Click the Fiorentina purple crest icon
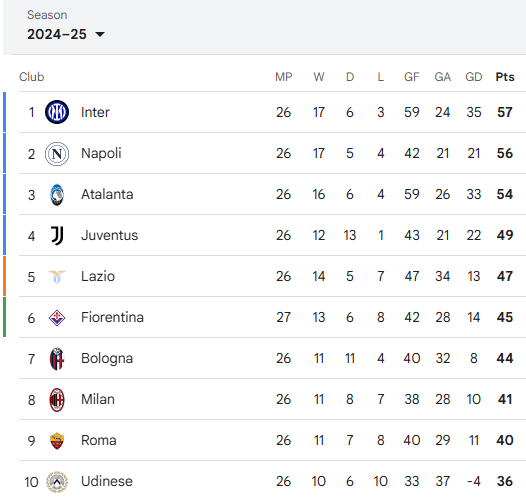The image size is (526, 500). click(x=57, y=317)
